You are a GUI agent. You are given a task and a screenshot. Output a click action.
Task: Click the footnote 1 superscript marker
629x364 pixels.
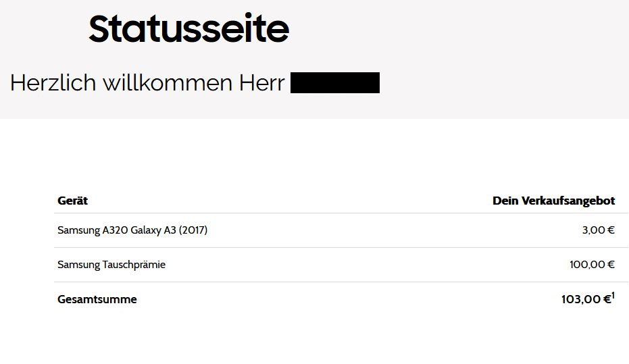pos(613,295)
